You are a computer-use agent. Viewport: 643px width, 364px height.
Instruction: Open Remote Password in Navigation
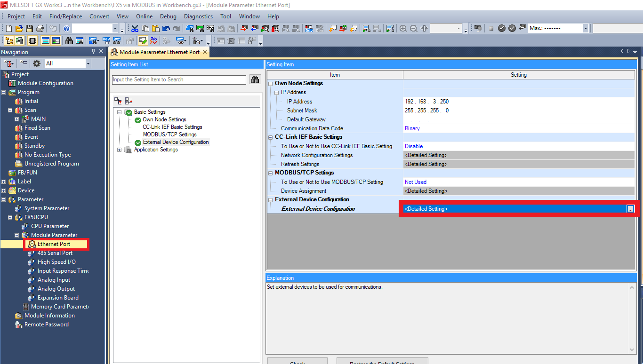pos(46,324)
